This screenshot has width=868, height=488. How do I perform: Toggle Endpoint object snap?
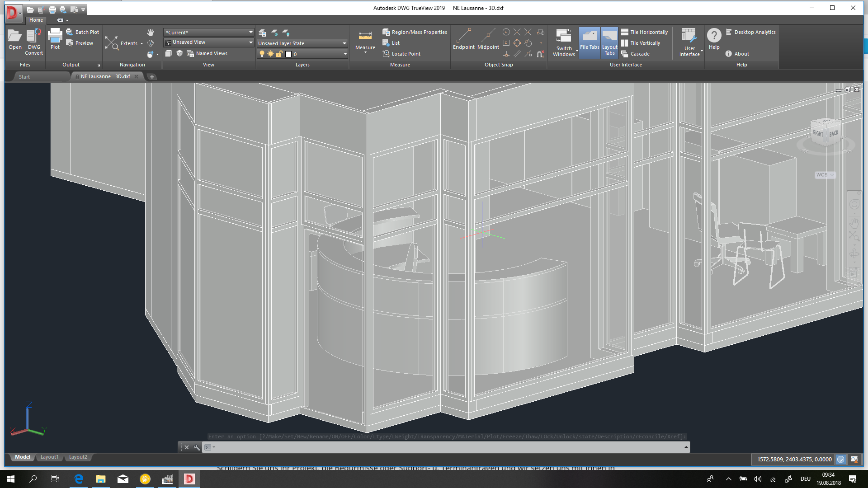[463, 39]
